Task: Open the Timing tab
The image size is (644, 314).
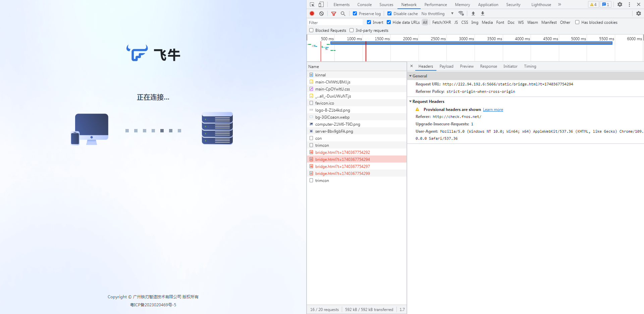Action: [x=530, y=66]
